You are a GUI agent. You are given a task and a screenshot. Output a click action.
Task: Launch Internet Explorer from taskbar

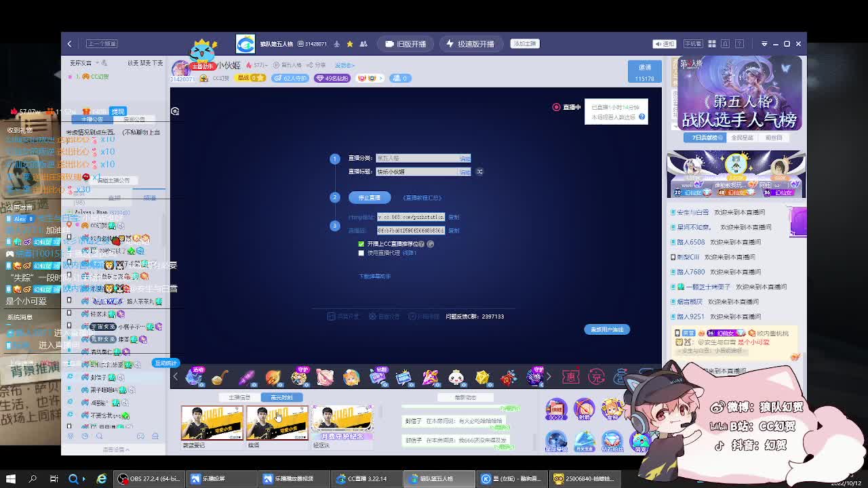[x=102, y=479]
